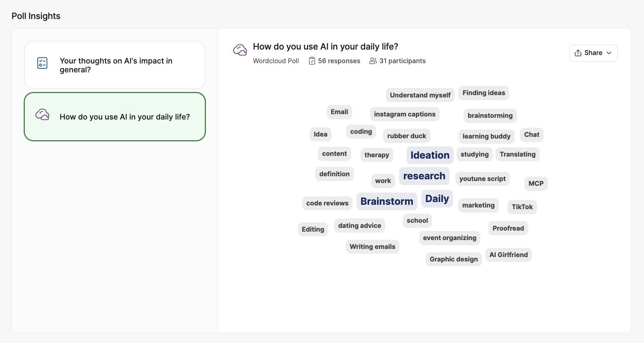Click the wordcloud icon beside poll title

point(240,50)
